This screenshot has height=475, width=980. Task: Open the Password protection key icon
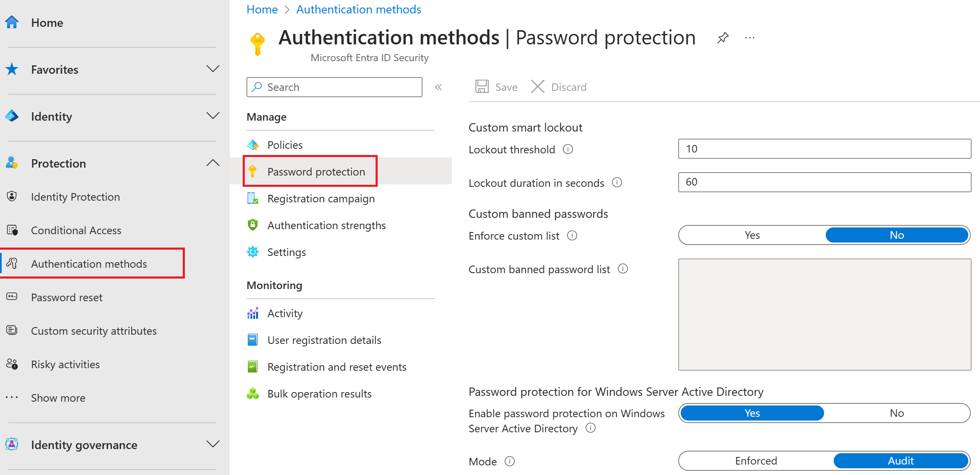253,171
